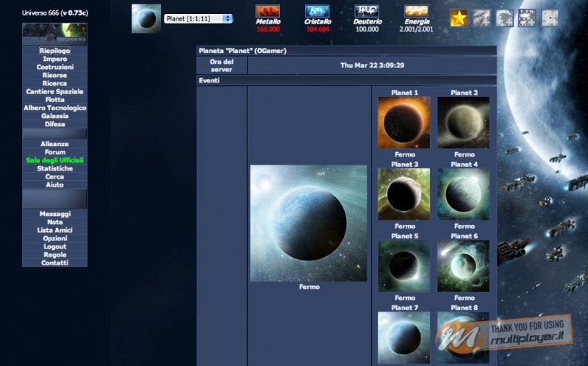This screenshot has height=366, width=588.
Task: Go to Costruzioni
Action: click(54, 67)
